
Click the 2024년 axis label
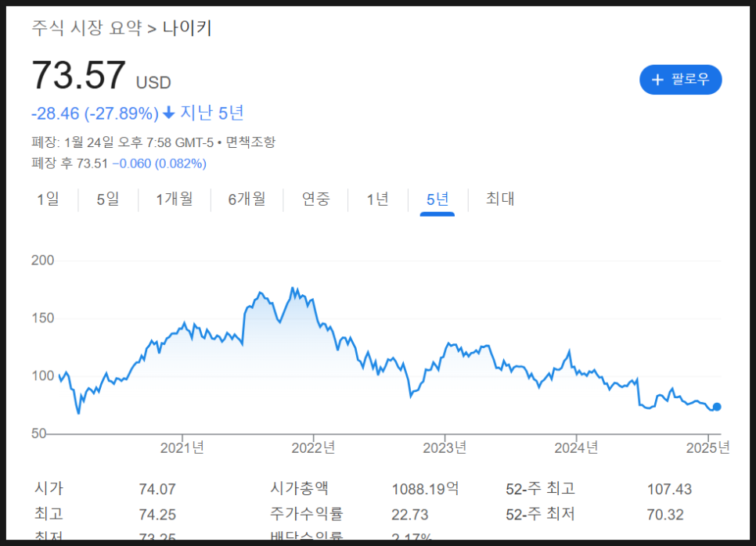tap(576, 447)
